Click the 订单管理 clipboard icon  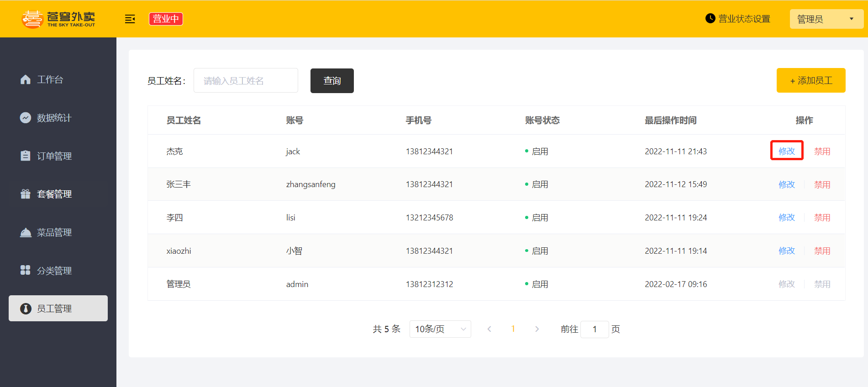point(26,156)
